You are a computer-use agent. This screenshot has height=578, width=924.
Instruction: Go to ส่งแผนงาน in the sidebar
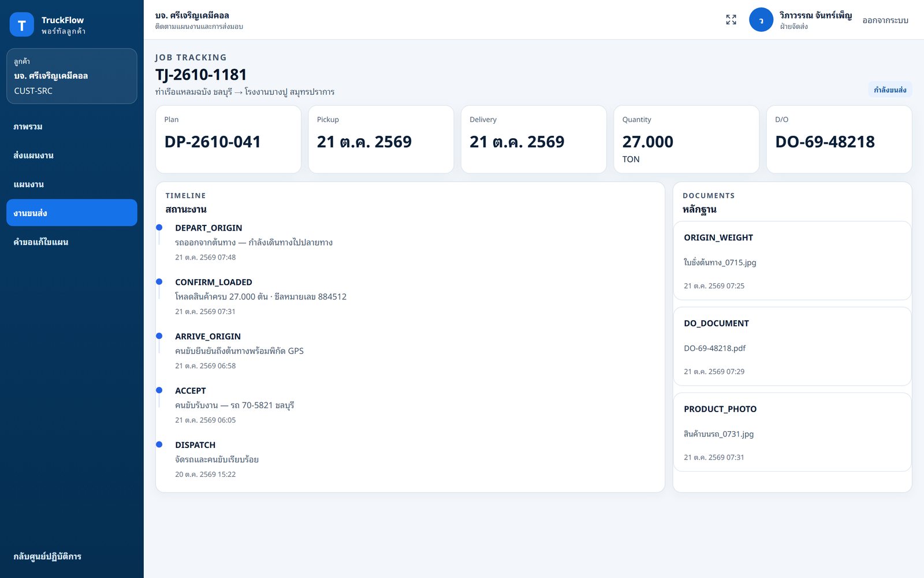[x=72, y=155]
